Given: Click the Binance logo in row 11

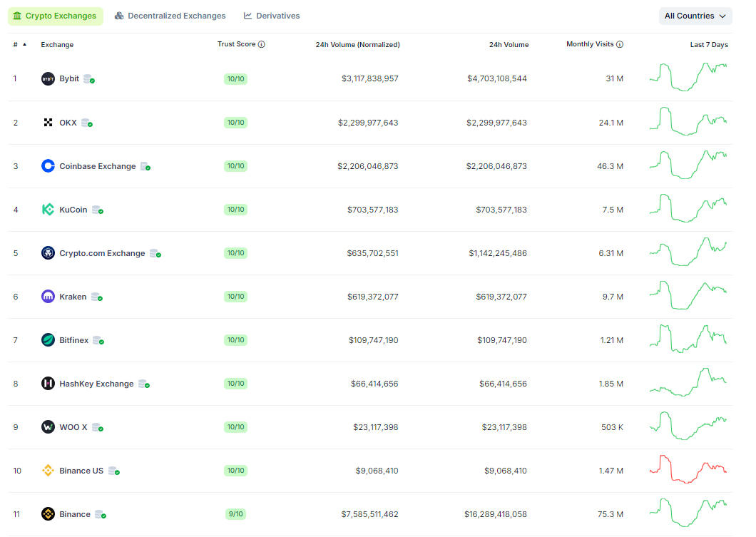Looking at the screenshot, I should click(48, 514).
